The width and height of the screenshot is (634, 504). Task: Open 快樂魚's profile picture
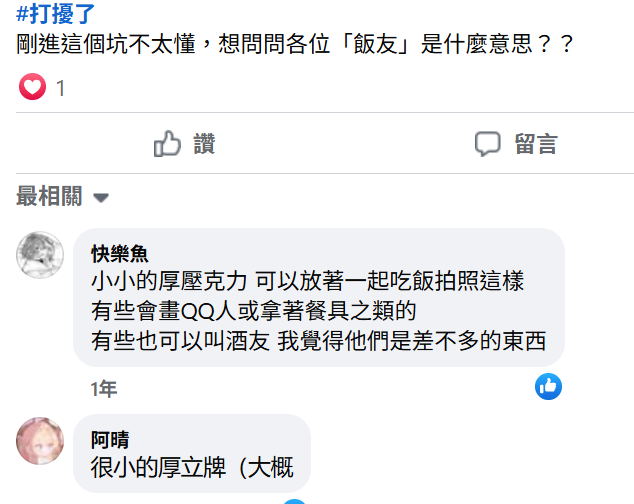(x=40, y=255)
